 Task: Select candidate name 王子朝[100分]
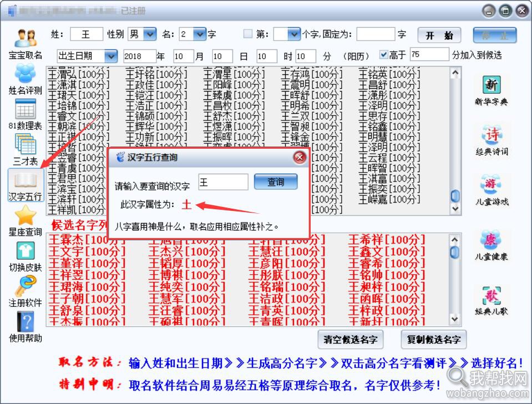click(87, 299)
